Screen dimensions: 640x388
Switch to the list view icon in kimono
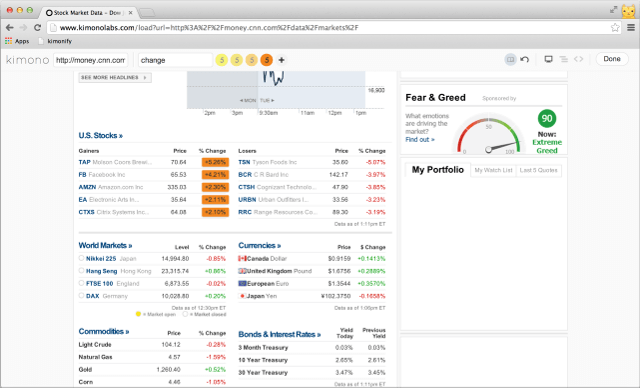[564, 59]
